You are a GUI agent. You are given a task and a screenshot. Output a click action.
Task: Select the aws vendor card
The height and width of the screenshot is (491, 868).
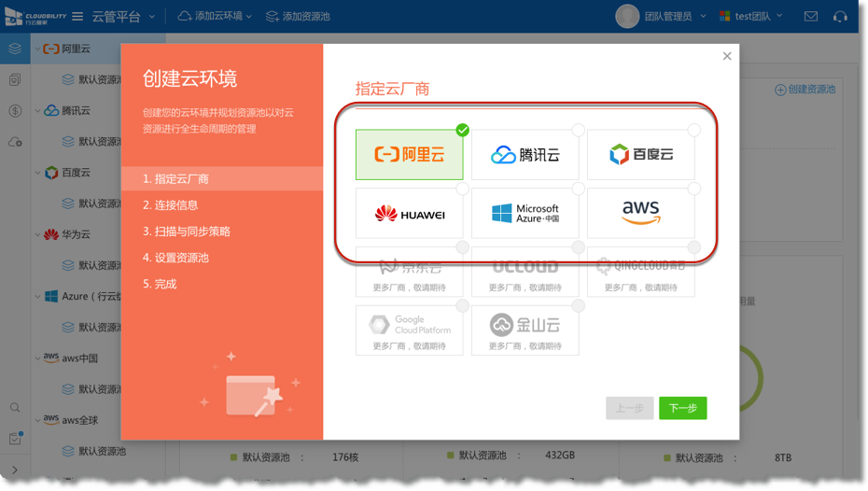640,213
